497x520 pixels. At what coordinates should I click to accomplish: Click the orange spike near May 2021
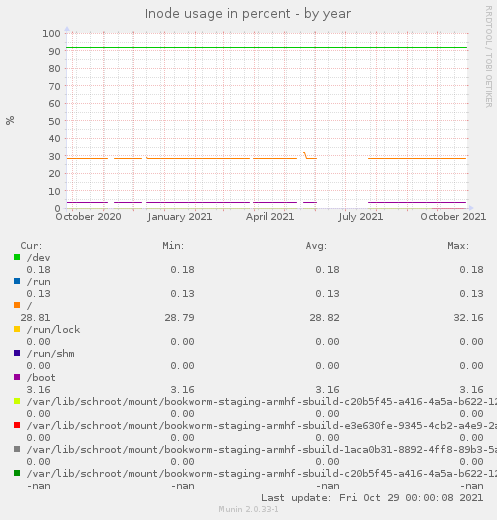[x=305, y=155]
